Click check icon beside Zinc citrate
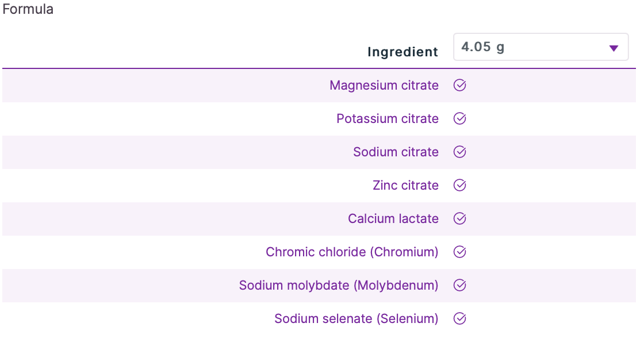This screenshot has width=644, height=346. 459,186
